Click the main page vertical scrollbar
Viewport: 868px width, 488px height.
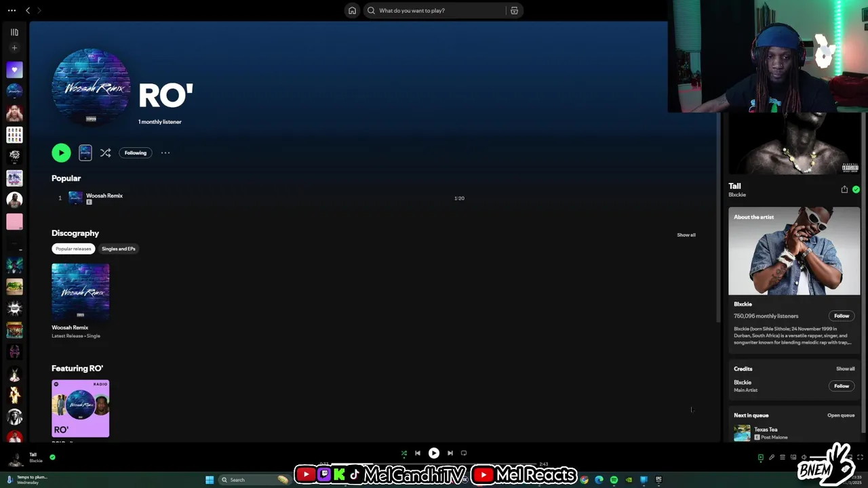coord(719,217)
